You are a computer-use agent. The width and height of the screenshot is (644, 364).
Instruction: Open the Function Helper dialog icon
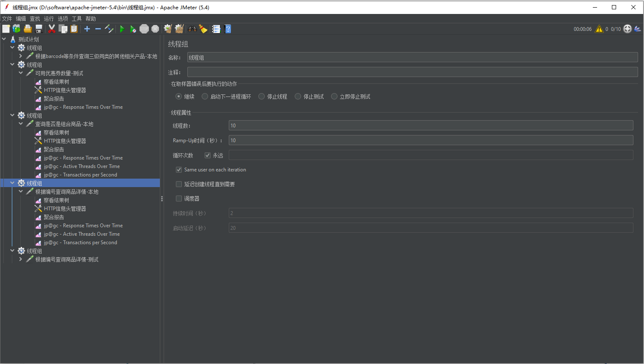point(216,29)
